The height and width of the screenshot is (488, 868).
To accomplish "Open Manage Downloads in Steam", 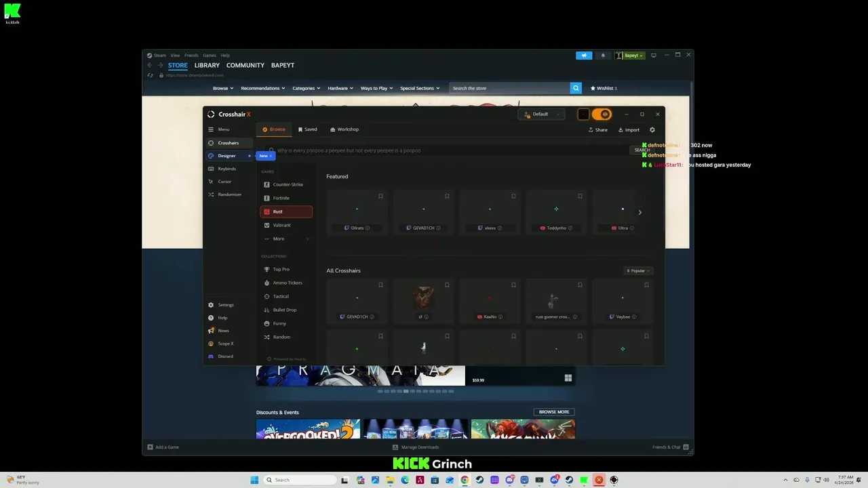I will 416,447.
